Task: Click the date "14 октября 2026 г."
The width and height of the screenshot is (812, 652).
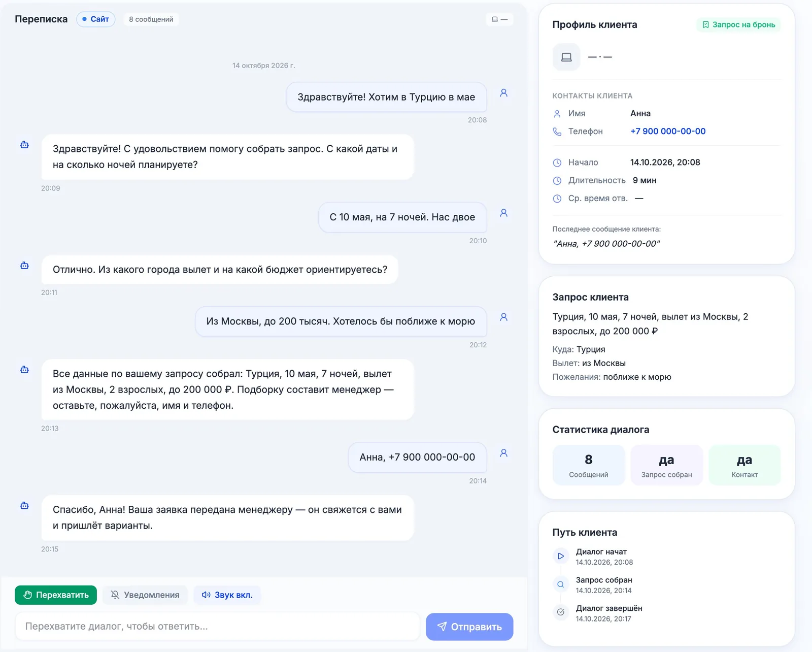Action: pos(264,66)
